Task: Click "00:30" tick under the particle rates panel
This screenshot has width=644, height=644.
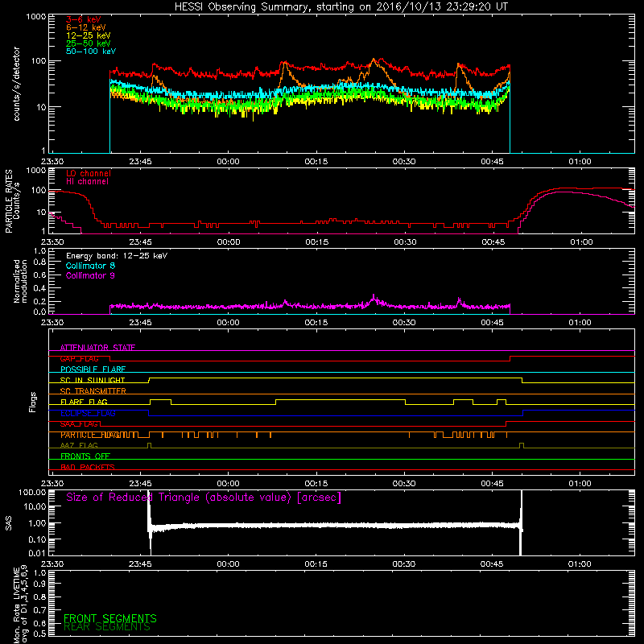Action: click(405, 242)
